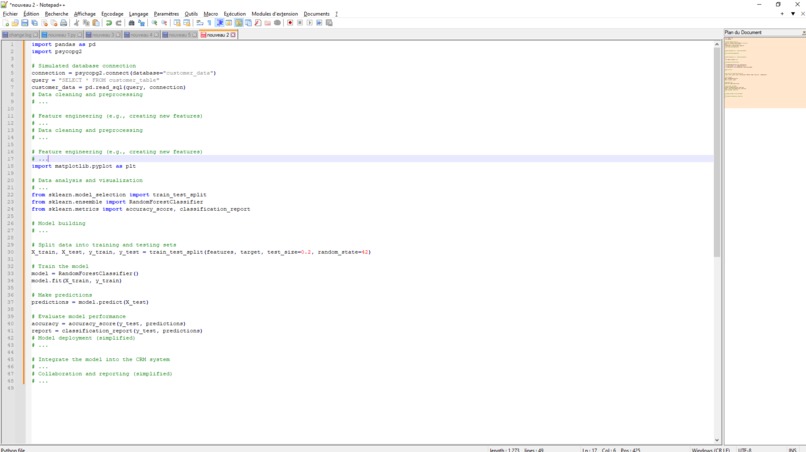Click the Close document toolbar icon

pos(45,23)
